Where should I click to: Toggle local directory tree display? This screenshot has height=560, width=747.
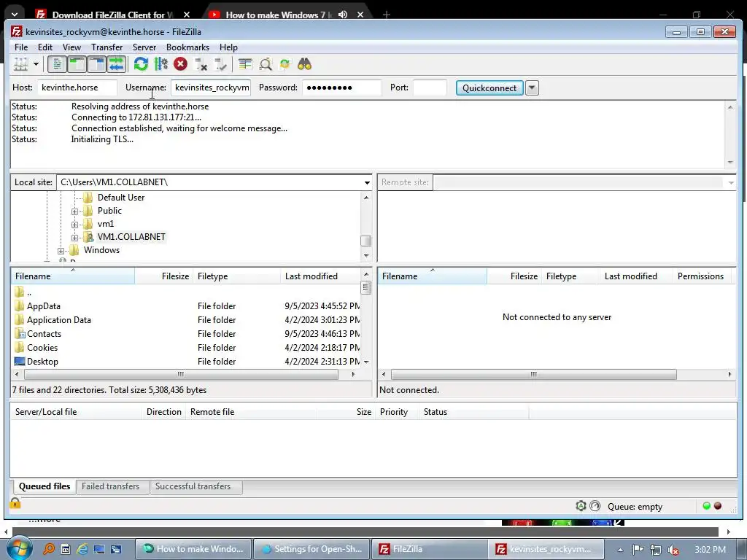[x=77, y=64]
